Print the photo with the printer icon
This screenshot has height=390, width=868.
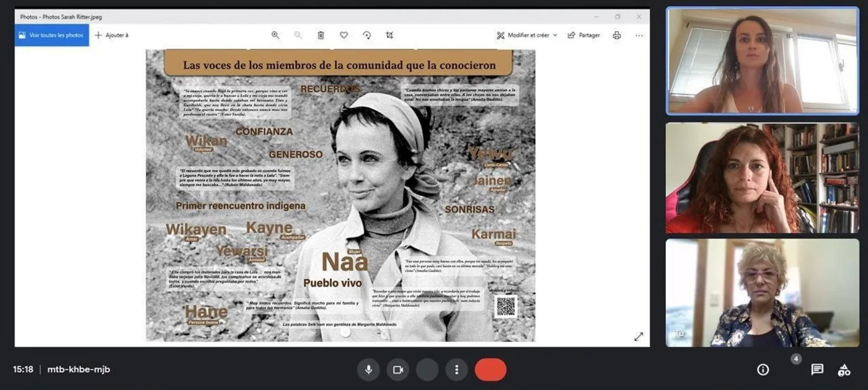coord(616,35)
